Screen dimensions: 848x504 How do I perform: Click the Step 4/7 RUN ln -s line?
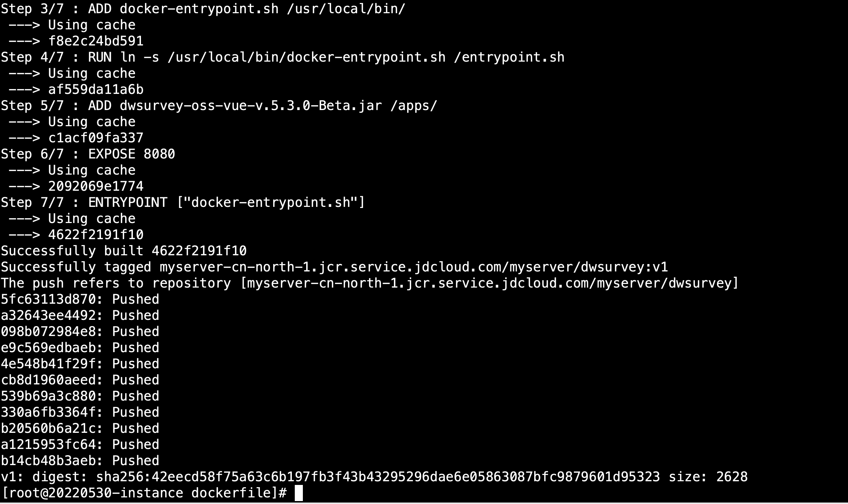[283, 57]
